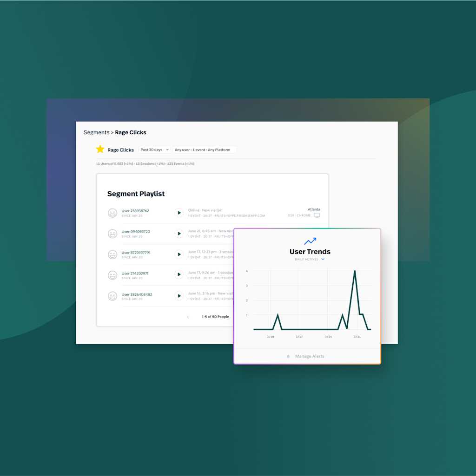
Task: Click the blue trend arrow above User Trends
Action: coord(311,241)
